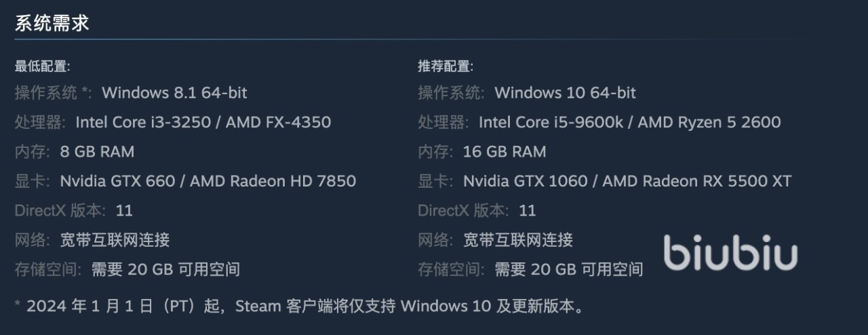The image size is (868, 335).
Task: Click the recommended 需要 20 GB 可用空间 text
Action: (x=568, y=270)
